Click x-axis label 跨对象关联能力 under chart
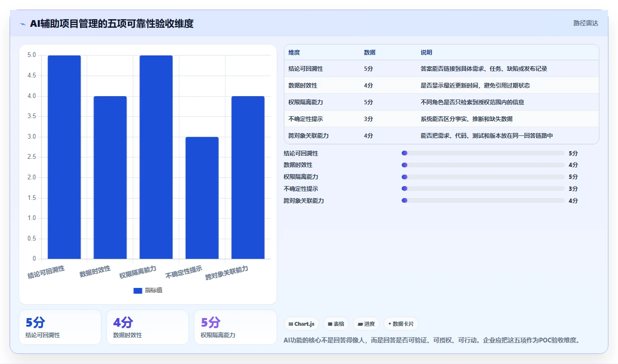 pos(227,273)
